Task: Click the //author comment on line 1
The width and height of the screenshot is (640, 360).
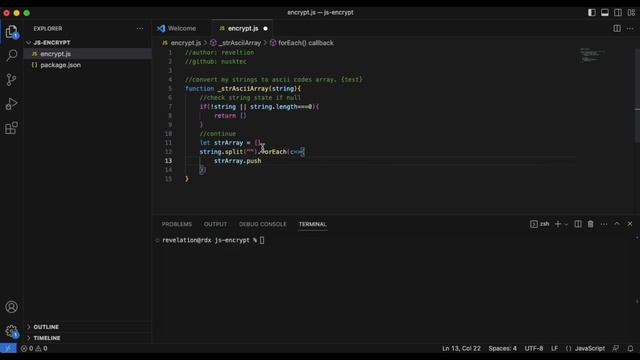Action: (x=219, y=53)
